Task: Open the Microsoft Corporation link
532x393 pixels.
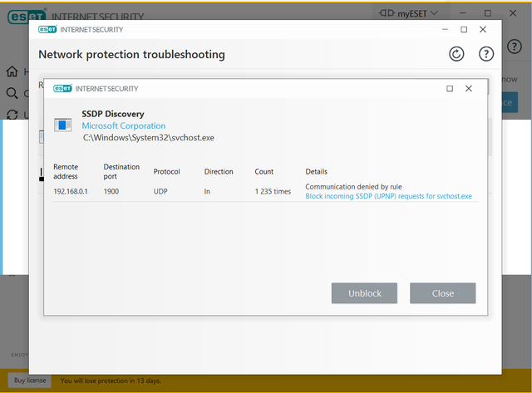Action: click(x=124, y=125)
